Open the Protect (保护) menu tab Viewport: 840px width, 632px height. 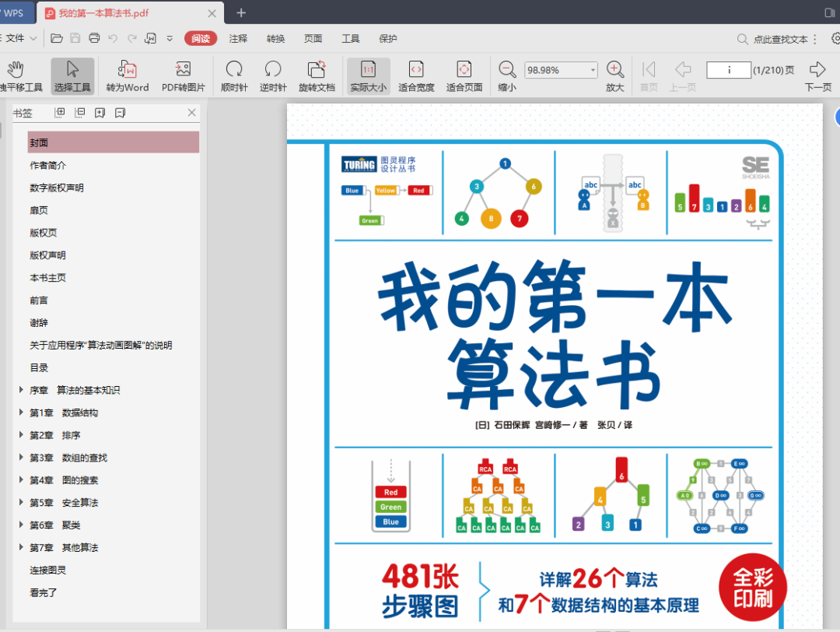(x=387, y=39)
